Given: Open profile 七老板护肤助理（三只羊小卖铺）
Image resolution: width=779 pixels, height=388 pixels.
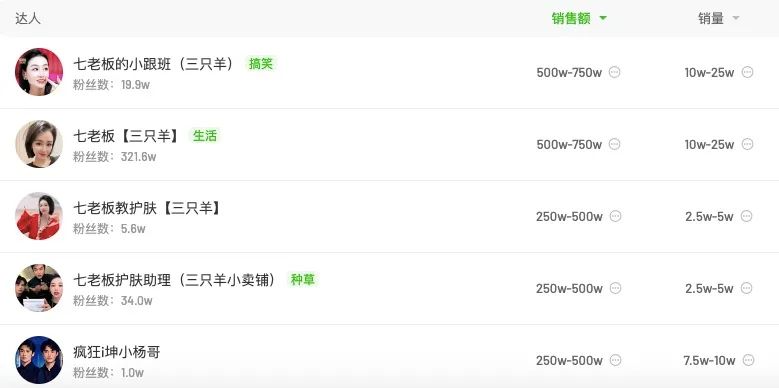Looking at the screenshot, I should coord(175,280).
